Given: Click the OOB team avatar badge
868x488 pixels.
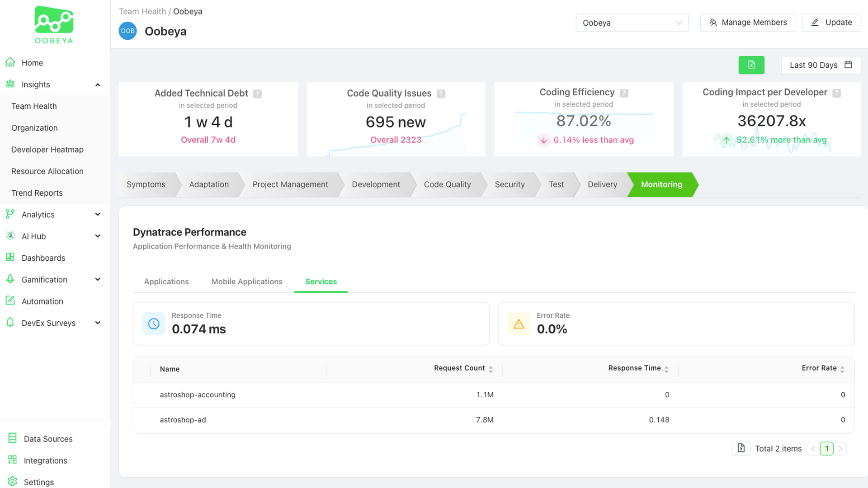Looking at the screenshot, I should tap(128, 31).
